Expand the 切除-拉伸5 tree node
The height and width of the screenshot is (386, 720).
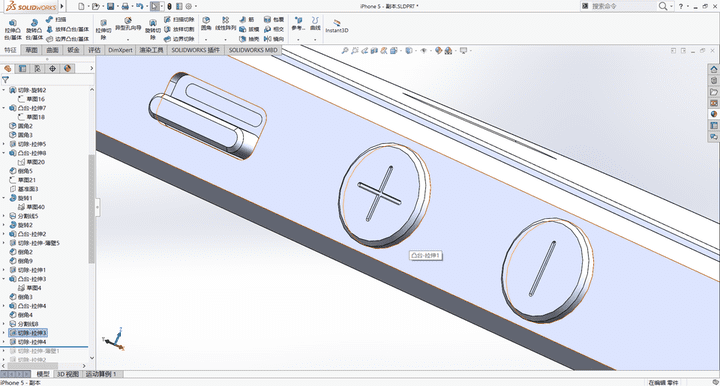[x=4, y=144]
